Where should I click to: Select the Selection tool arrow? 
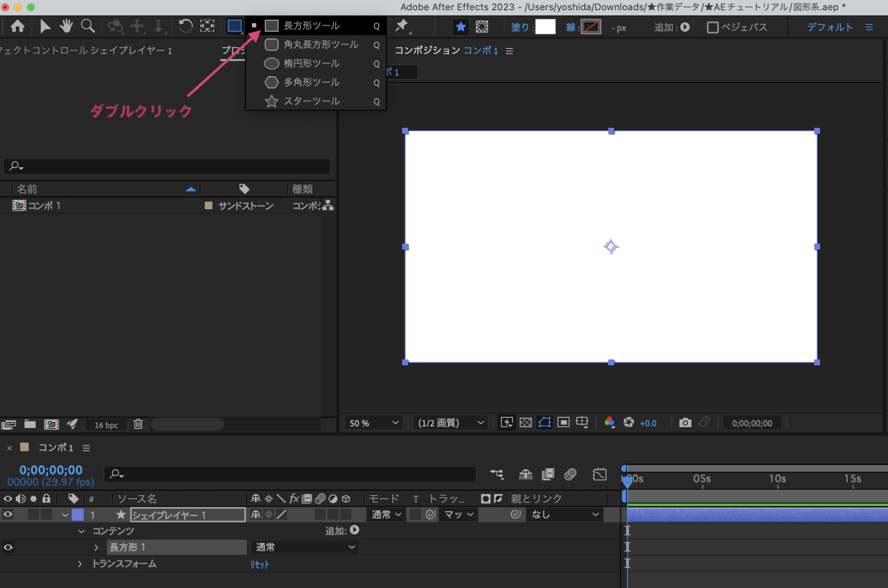click(x=45, y=26)
